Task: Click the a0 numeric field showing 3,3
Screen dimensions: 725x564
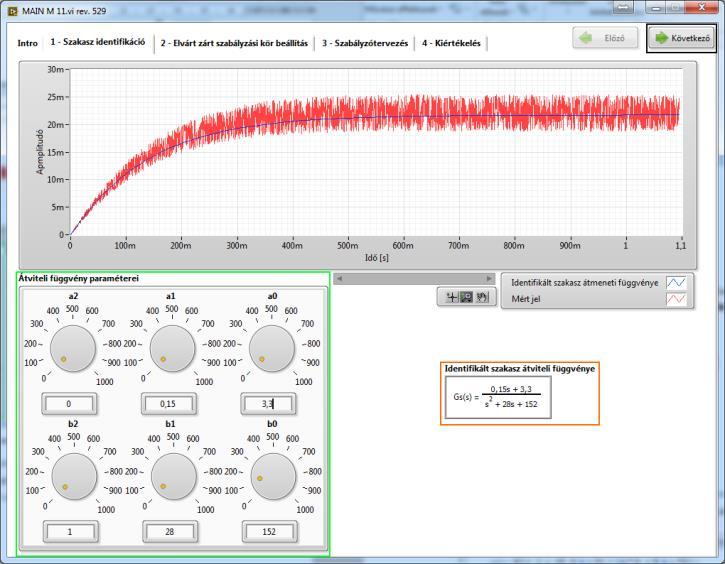Action: [268, 404]
